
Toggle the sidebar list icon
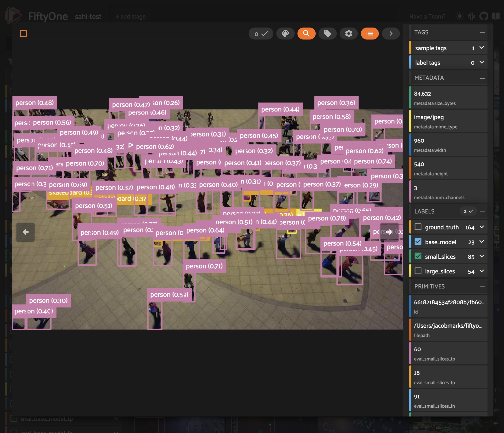point(370,33)
